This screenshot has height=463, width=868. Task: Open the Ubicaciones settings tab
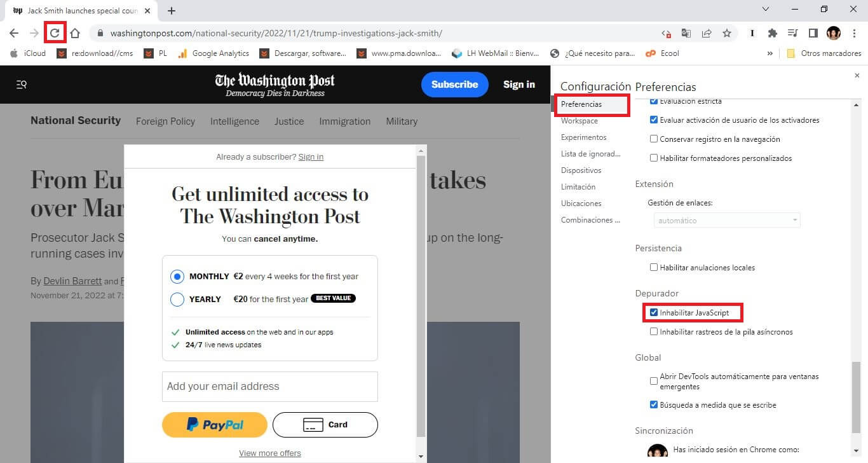(581, 204)
